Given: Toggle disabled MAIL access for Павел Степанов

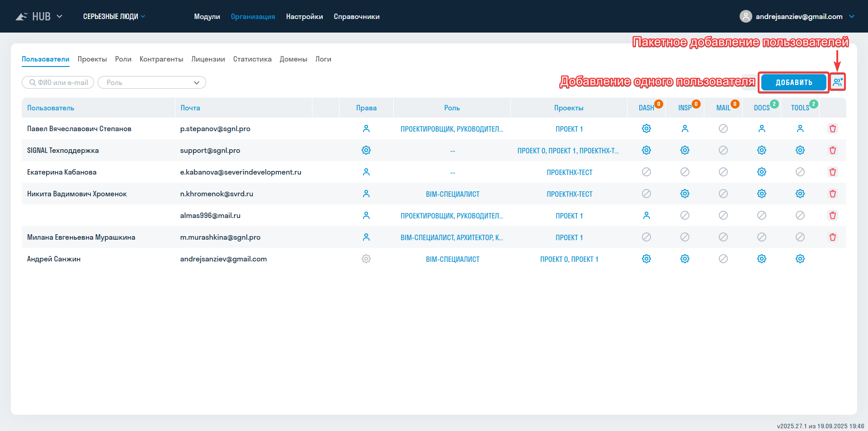Looking at the screenshot, I should pyautogui.click(x=723, y=129).
